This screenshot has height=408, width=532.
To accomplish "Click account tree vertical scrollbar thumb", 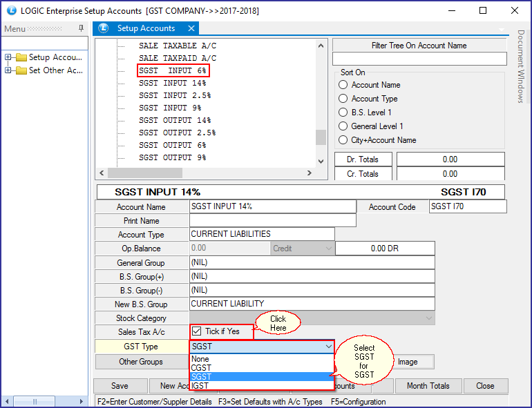I will pos(321,137).
